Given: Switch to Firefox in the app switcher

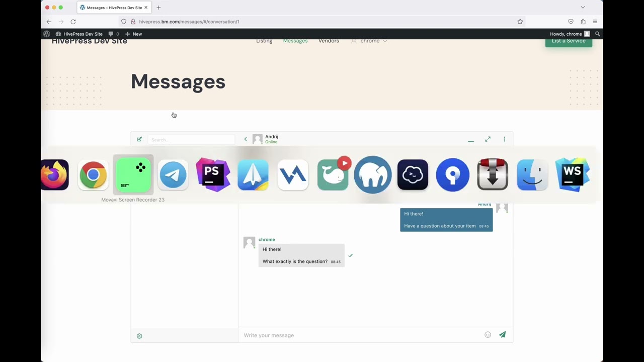Looking at the screenshot, I should point(54,175).
